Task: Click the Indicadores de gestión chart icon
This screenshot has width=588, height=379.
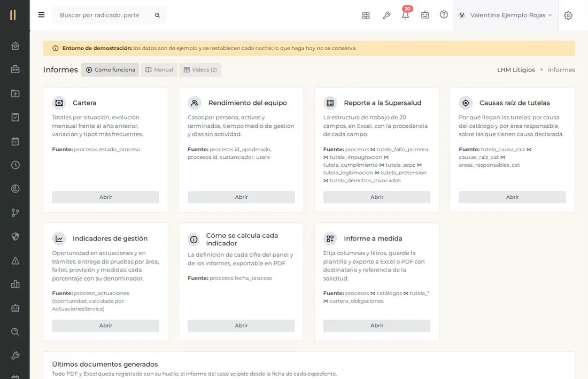Action: [59, 238]
